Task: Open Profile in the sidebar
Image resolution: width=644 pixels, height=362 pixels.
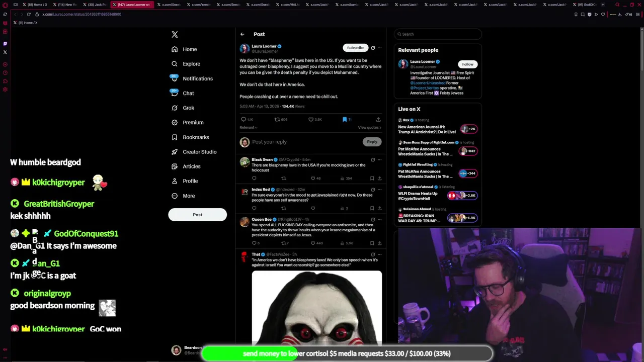Action: pyautogui.click(x=184, y=180)
